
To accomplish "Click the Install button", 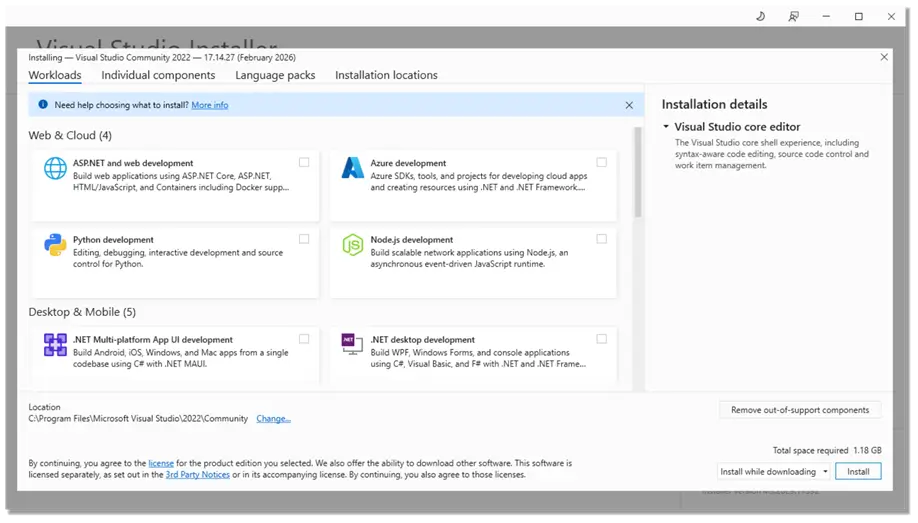I will (858, 471).
